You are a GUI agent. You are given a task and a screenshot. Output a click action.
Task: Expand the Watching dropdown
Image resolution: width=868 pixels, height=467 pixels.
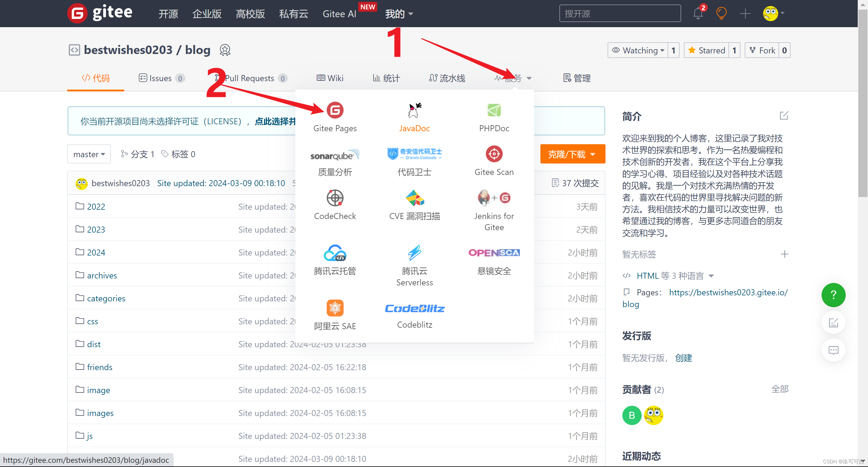638,50
